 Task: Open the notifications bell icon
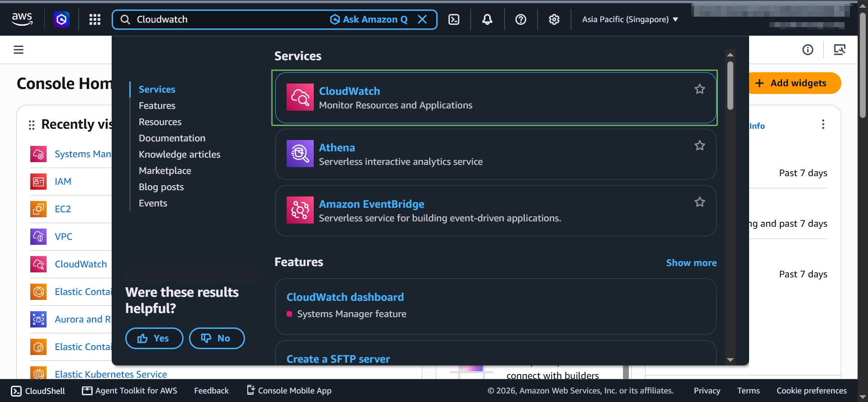(487, 19)
